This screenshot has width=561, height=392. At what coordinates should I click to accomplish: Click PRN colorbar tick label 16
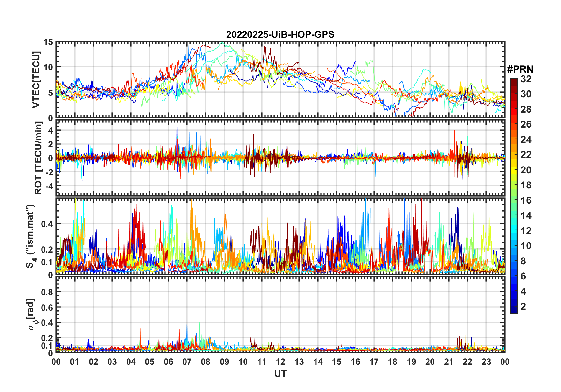(526, 200)
